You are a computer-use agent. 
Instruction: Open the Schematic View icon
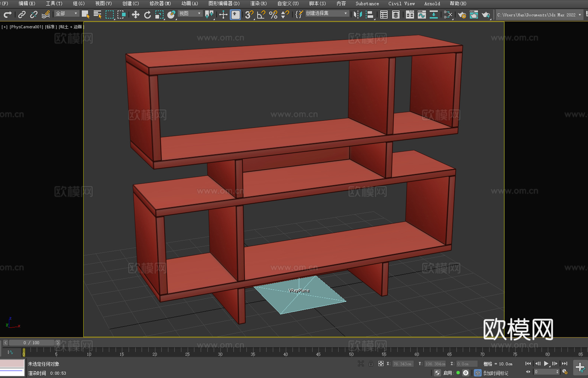[x=448, y=14]
